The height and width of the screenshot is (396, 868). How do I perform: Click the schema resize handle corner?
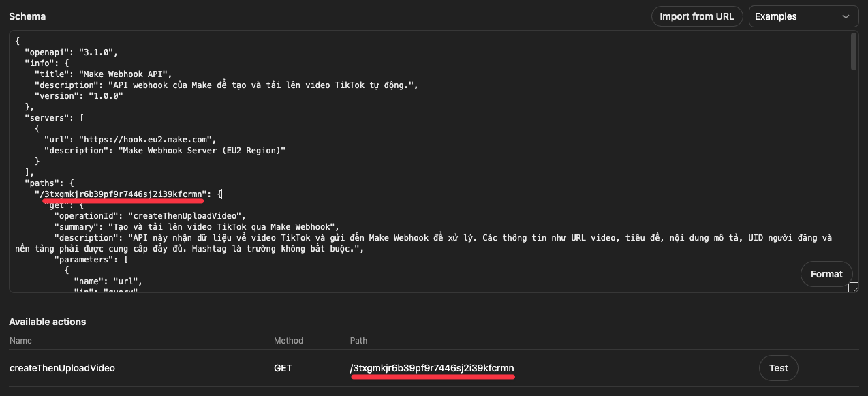point(853,288)
